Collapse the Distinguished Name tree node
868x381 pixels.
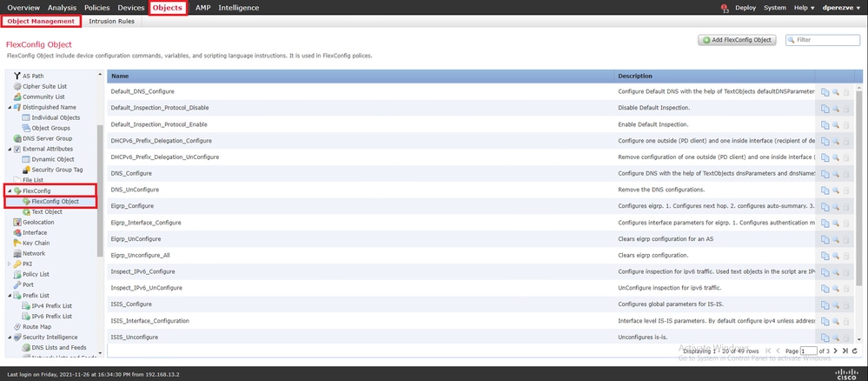click(10, 107)
